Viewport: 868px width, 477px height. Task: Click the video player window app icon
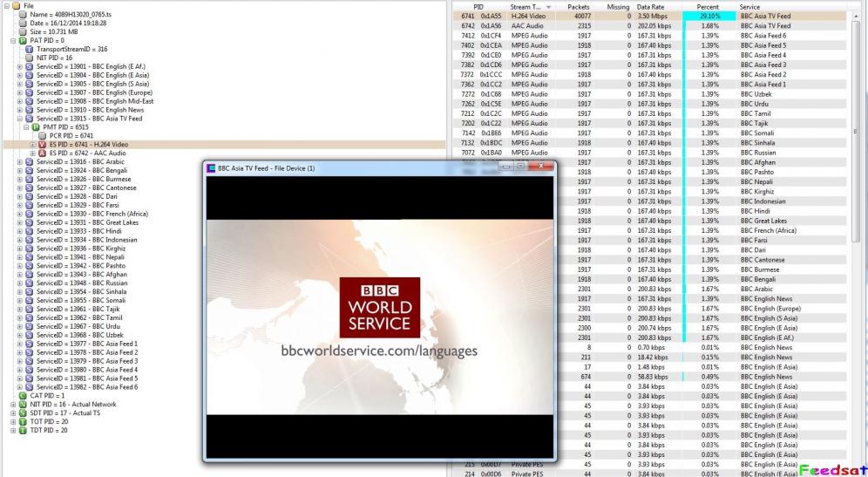click(211, 167)
